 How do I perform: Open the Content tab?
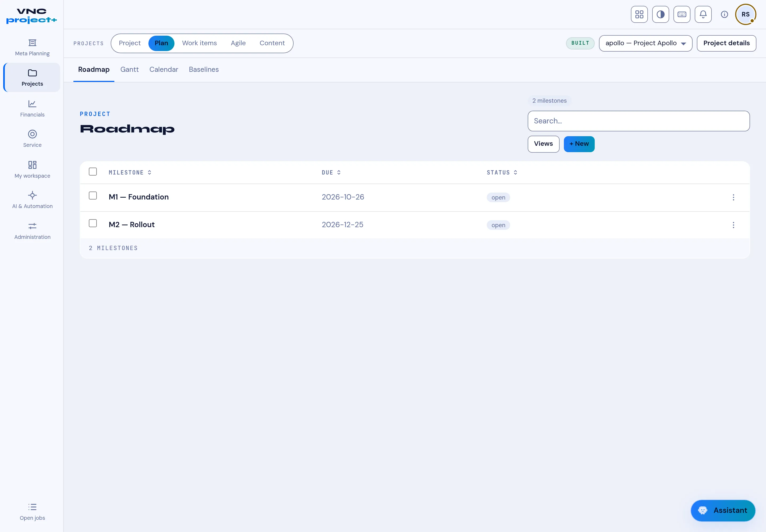pos(272,43)
